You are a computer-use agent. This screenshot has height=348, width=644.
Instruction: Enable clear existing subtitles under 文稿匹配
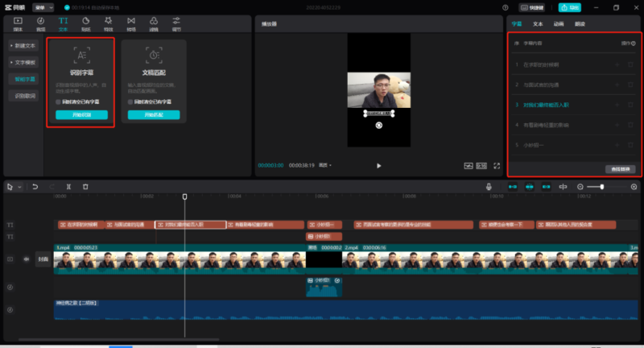130,102
